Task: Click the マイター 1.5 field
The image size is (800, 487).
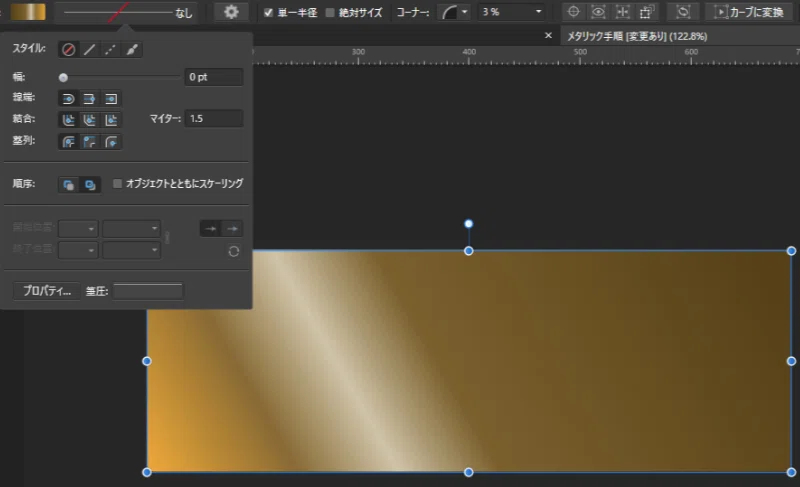Action: pyautogui.click(x=213, y=119)
